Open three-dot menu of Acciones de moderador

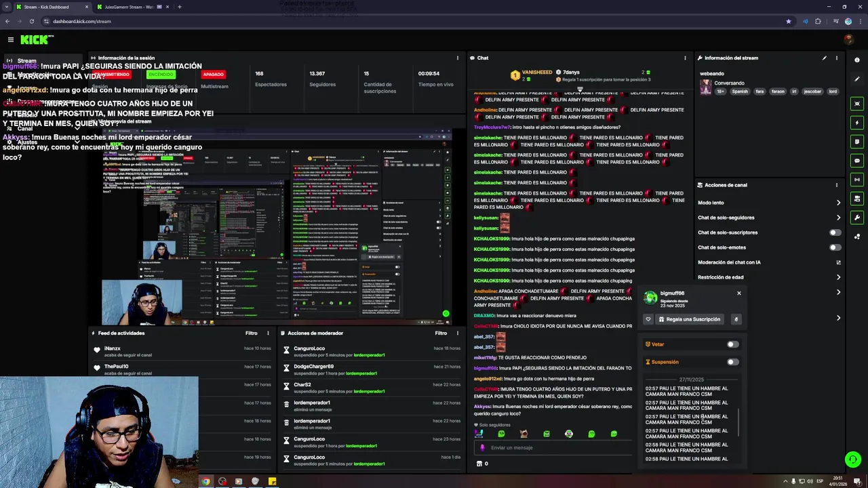458,333
